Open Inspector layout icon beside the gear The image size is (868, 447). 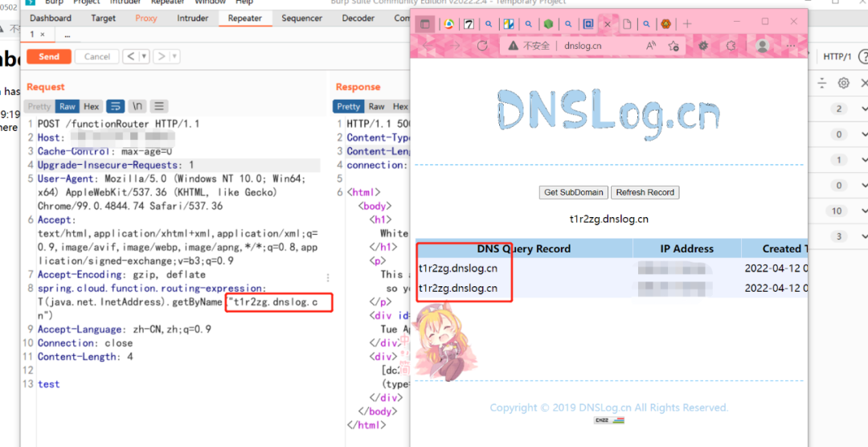tap(822, 83)
